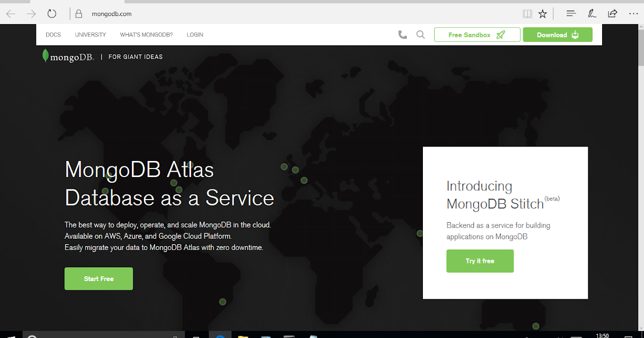Toggle the Hub panel open

[x=570, y=13]
